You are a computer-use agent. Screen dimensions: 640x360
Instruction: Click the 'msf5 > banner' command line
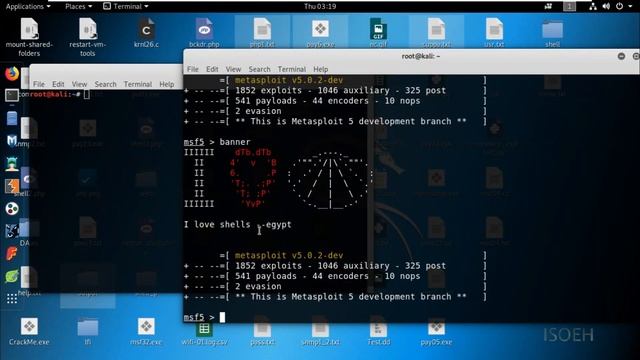(x=217, y=142)
